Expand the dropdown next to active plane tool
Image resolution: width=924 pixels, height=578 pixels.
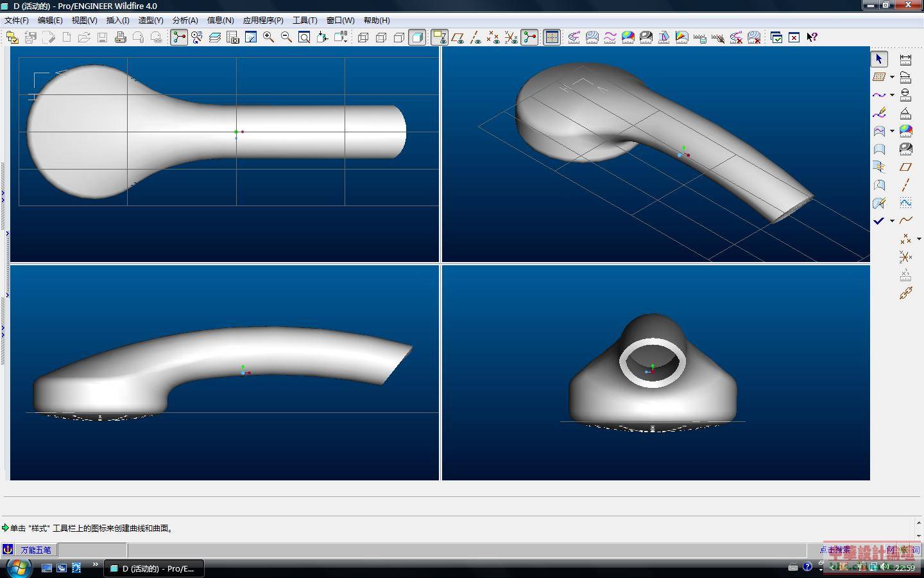tap(892, 77)
